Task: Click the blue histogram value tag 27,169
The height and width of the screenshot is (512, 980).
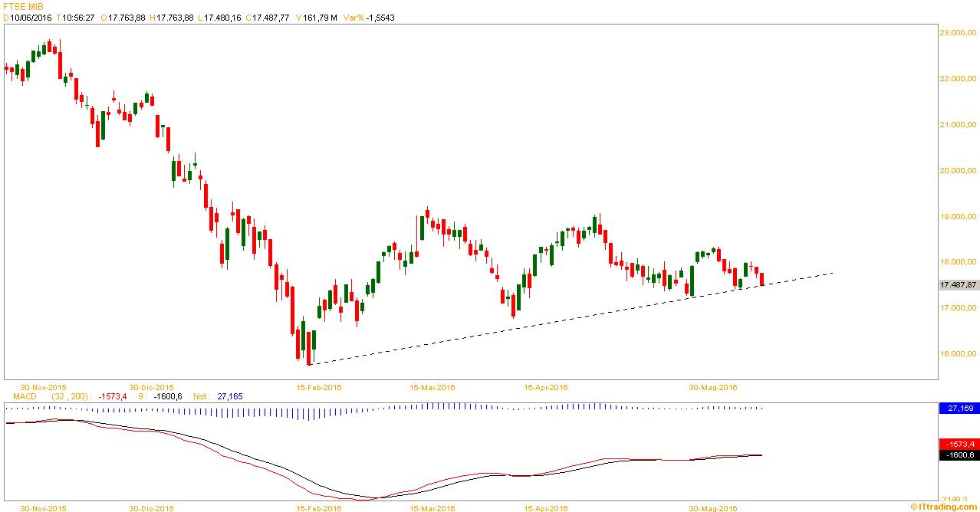Action: [x=959, y=409]
